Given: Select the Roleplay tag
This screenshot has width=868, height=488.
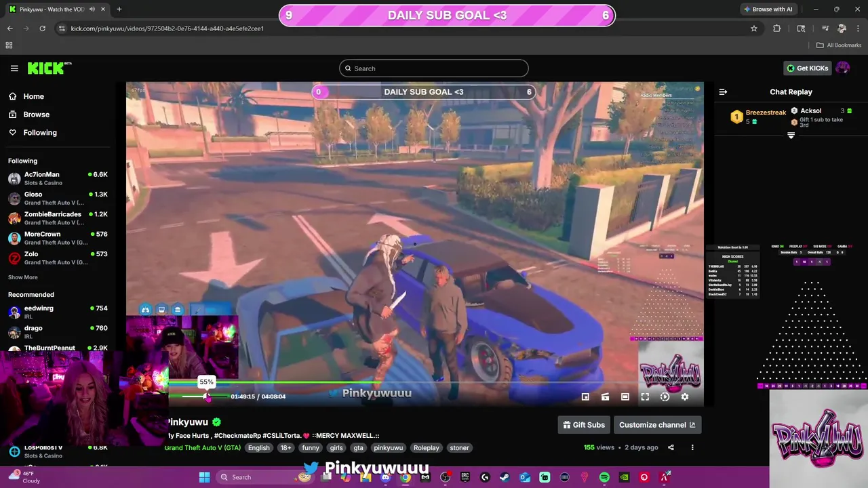Looking at the screenshot, I should [427, 448].
